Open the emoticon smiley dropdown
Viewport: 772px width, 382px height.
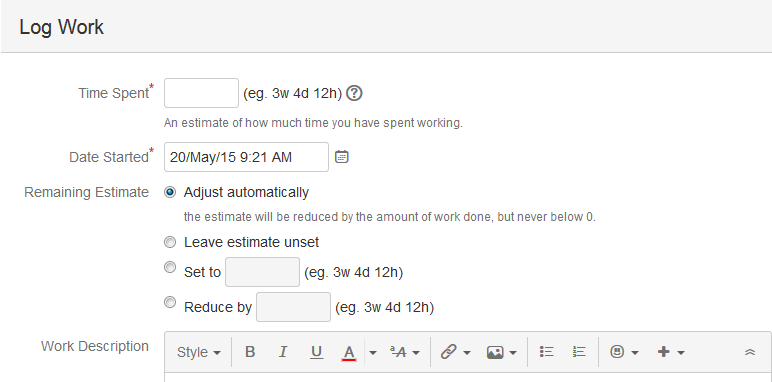[624, 352]
